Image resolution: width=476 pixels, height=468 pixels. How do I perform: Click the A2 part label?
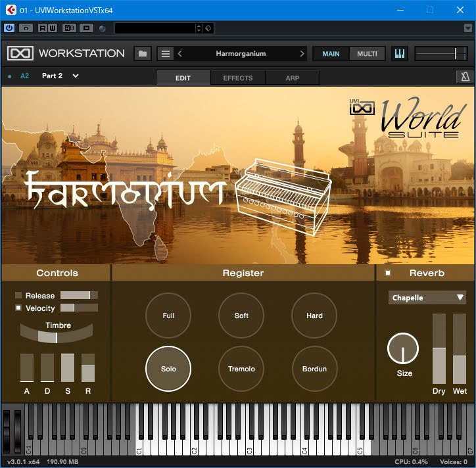click(24, 76)
